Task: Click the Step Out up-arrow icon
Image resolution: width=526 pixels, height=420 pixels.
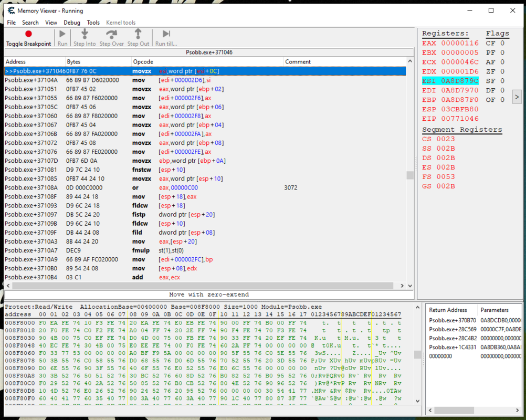Action: click(x=138, y=34)
